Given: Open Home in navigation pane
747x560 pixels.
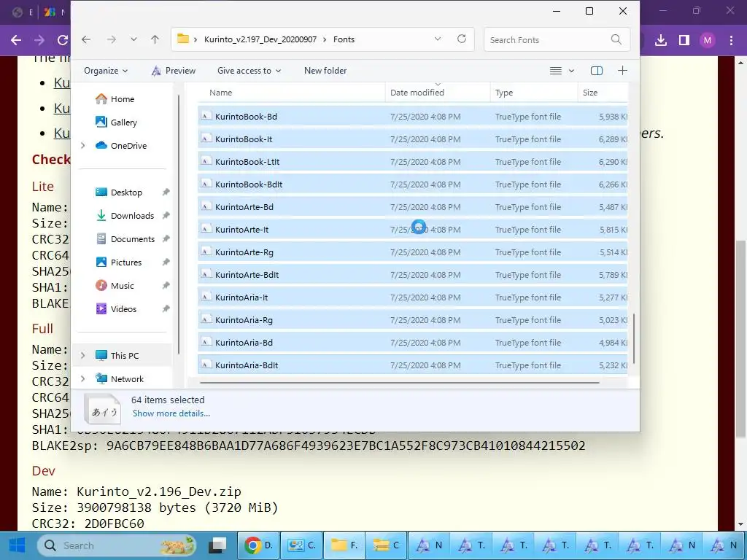Looking at the screenshot, I should point(122,99).
